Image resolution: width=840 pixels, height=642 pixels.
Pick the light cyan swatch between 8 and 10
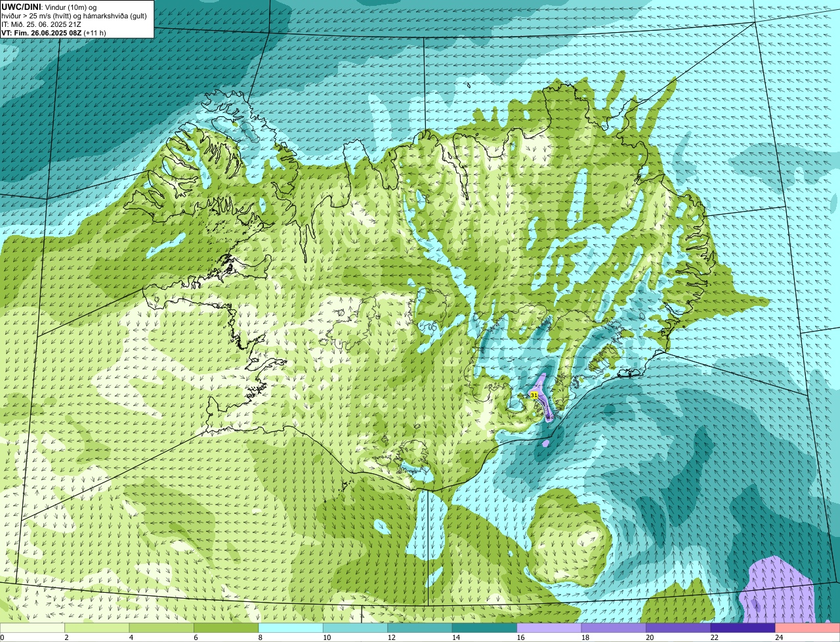coord(291,628)
